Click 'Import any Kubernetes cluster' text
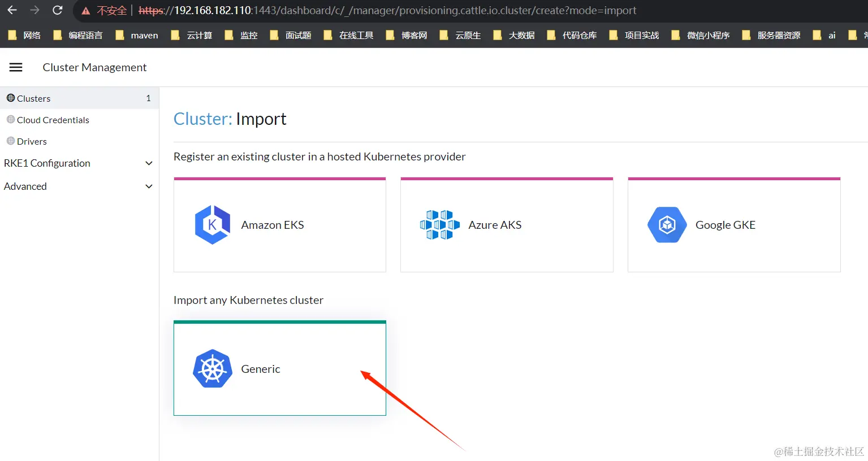The image size is (868, 461). point(248,300)
